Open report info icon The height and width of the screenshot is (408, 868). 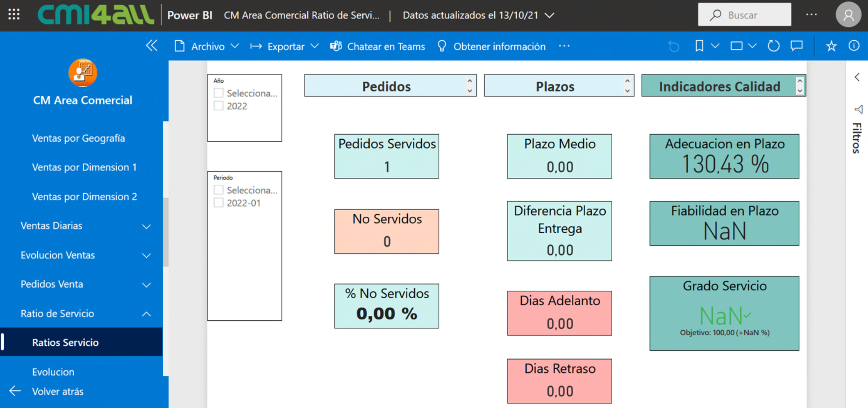click(x=854, y=46)
